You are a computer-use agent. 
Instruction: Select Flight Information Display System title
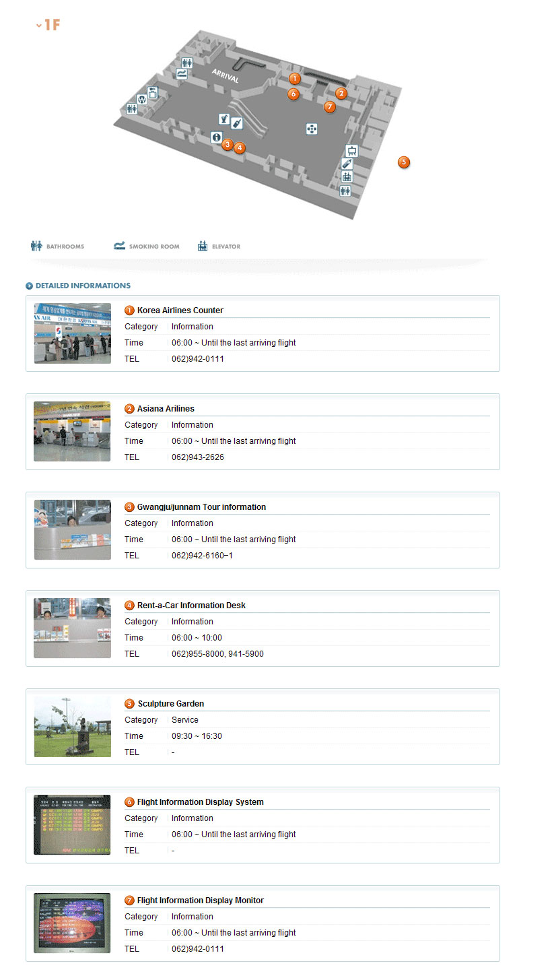[x=200, y=802]
